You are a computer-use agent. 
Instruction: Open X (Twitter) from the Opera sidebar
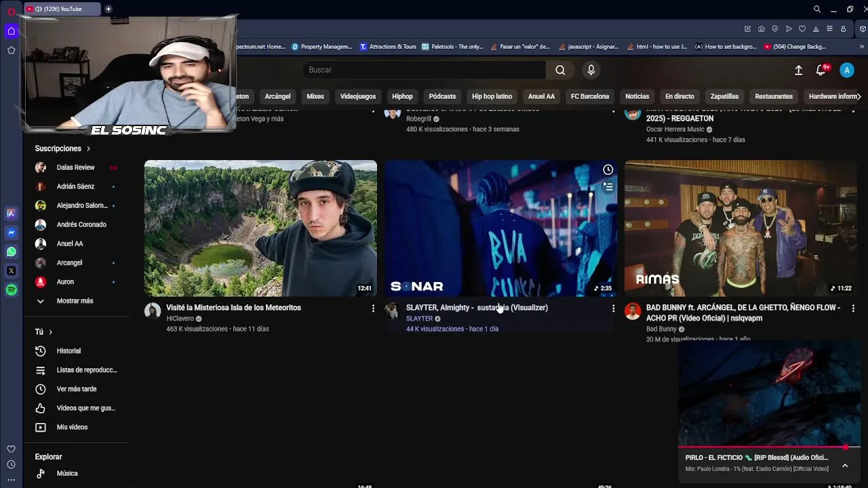click(11, 270)
